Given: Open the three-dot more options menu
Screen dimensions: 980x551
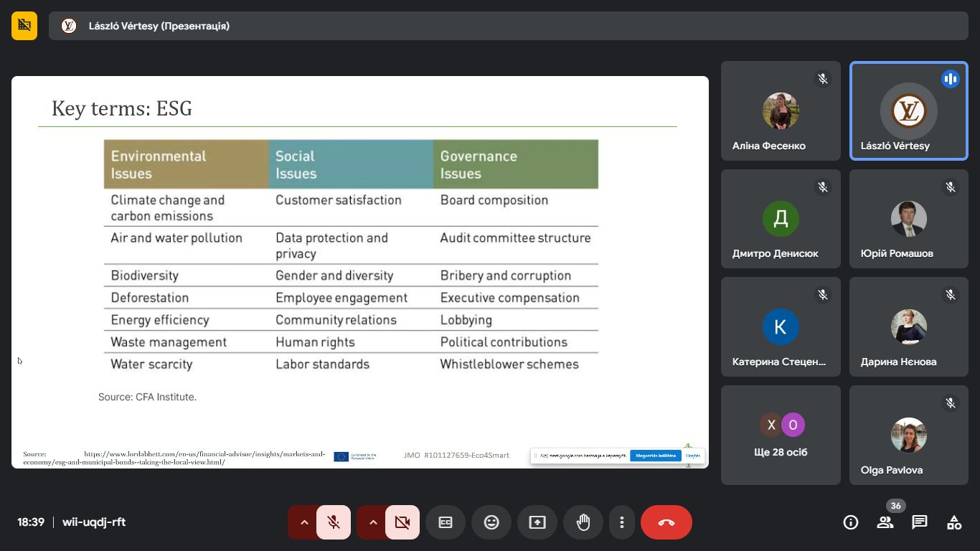Looking at the screenshot, I should coord(622,522).
